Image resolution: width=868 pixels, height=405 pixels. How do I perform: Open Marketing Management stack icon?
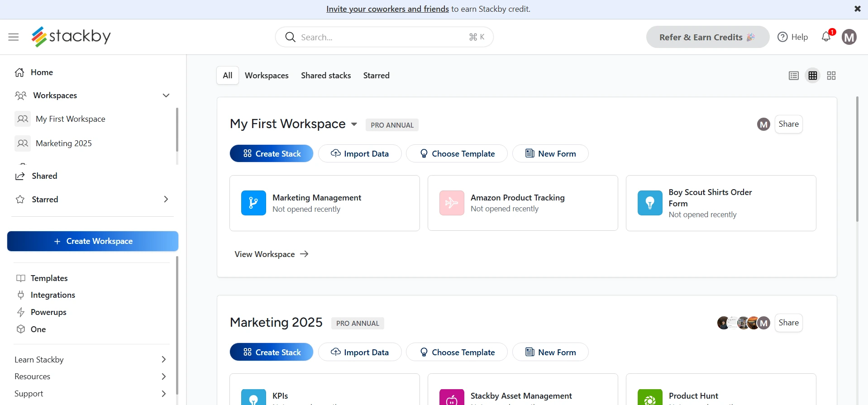253,203
